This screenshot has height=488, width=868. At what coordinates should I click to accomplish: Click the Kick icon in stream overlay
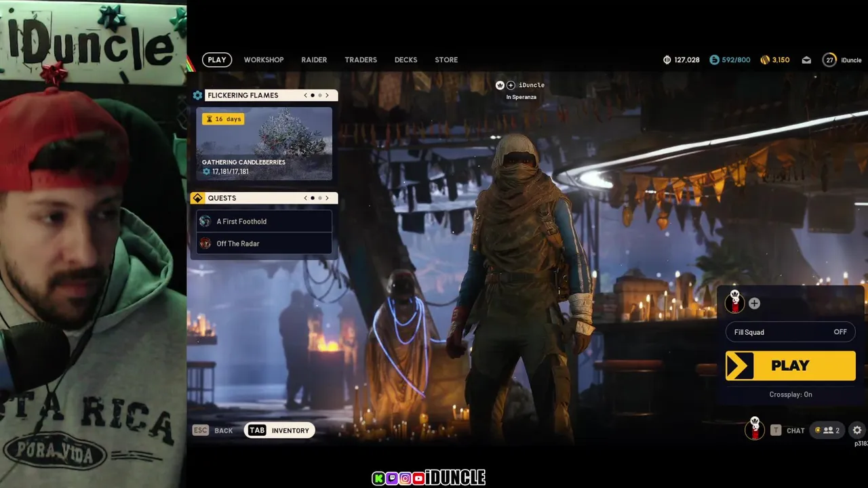[378, 479]
